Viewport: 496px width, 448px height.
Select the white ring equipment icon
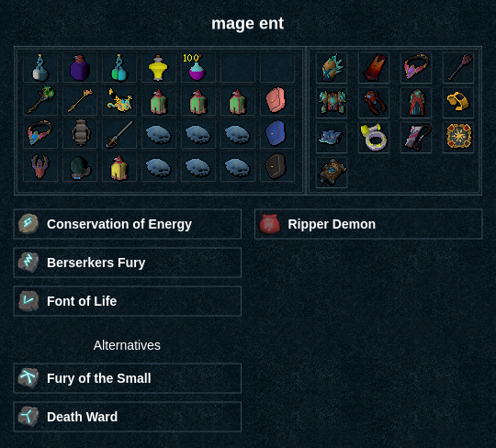374,137
